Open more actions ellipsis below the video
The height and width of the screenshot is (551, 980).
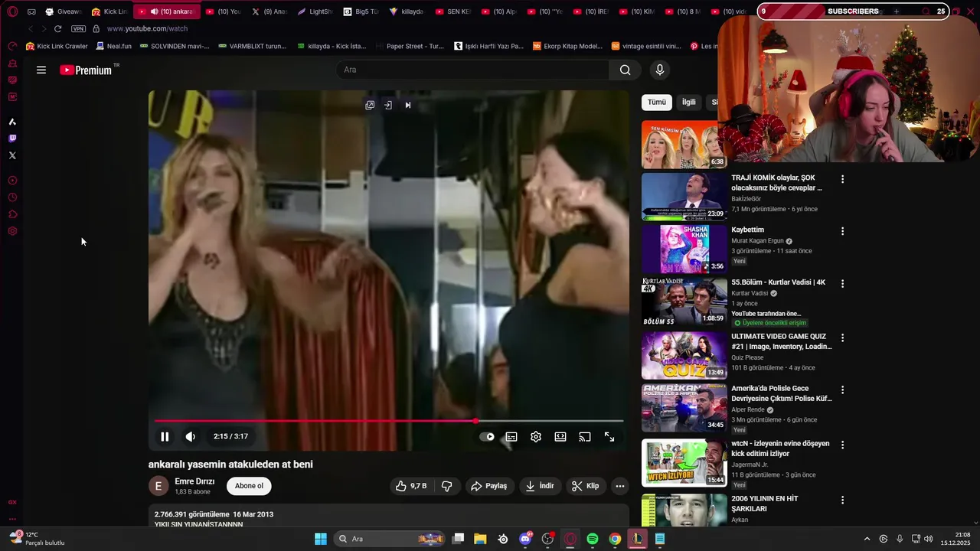pyautogui.click(x=620, y=486)
